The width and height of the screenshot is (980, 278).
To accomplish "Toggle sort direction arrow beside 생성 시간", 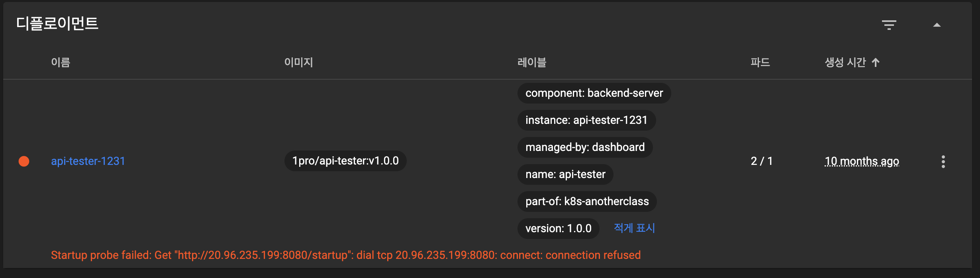I will pos(876,63).
